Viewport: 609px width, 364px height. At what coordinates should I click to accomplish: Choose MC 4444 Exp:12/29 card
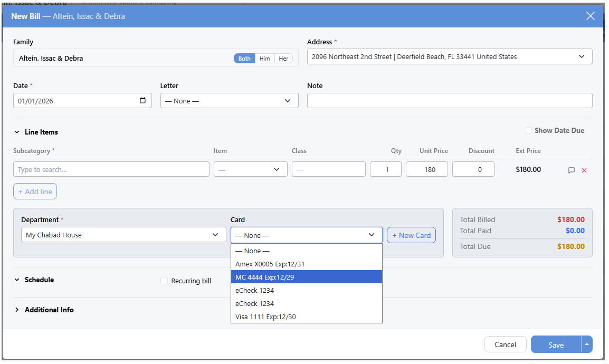(307, 277)
